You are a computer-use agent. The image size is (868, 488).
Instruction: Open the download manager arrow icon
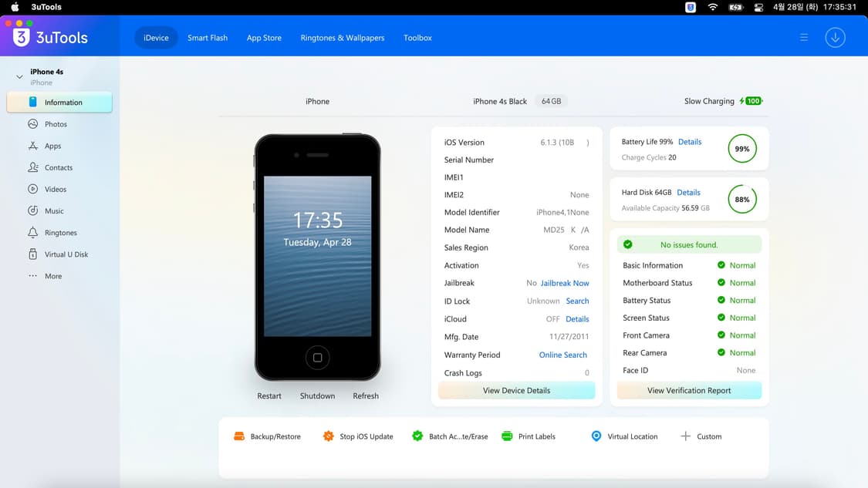835,38
